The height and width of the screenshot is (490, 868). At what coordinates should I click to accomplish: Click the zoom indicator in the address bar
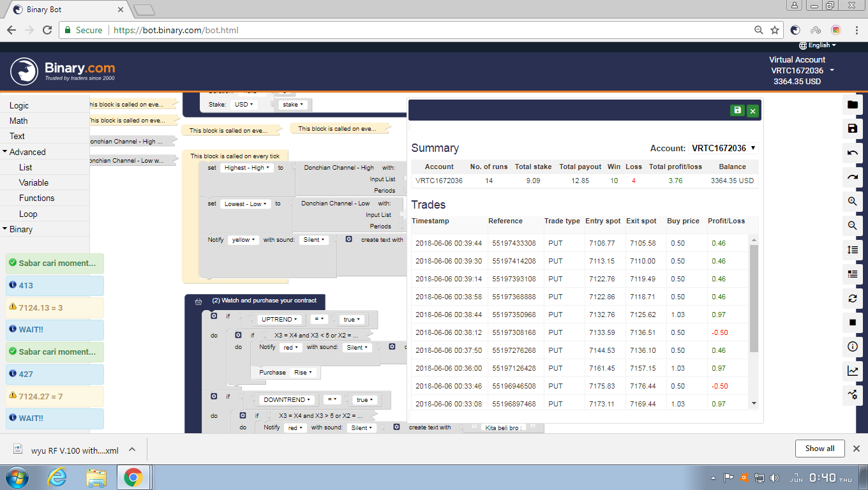click(758, 30)
